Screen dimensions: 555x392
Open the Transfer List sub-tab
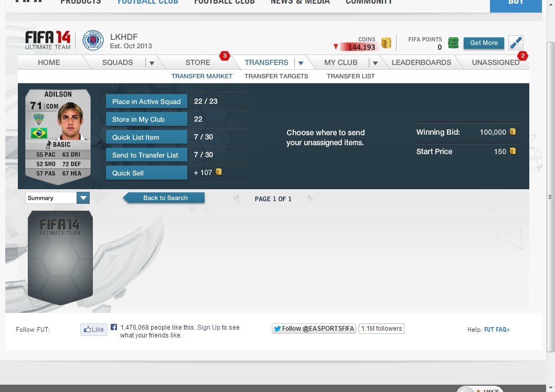pyautogui.click(x=351, y=76)
